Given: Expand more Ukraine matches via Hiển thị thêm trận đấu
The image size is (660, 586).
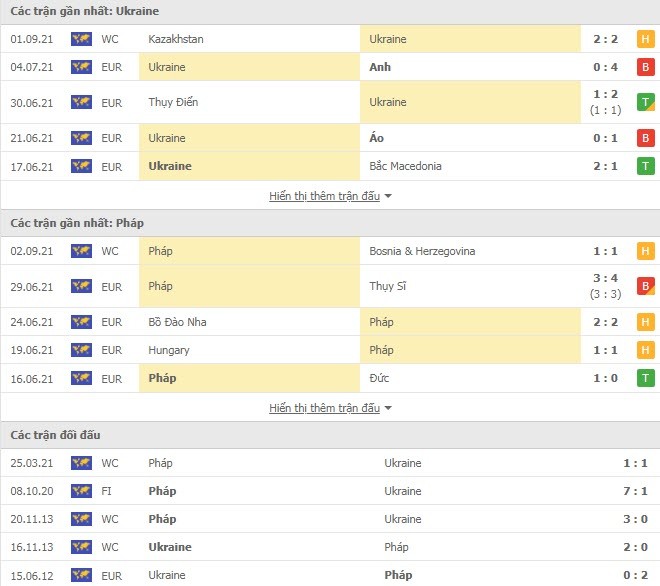Looking at the screenshot, I should point(325,196).
